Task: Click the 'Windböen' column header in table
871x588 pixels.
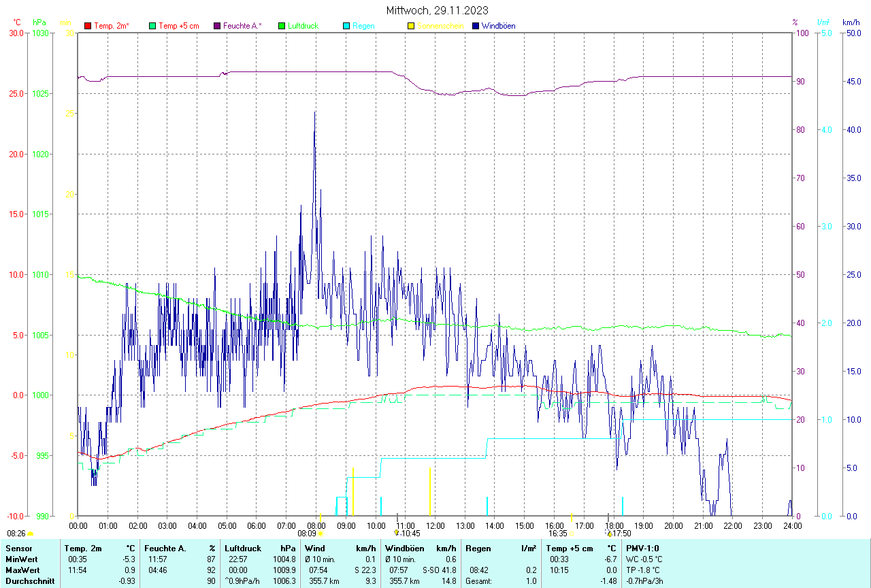Action: tap(404, 549)
